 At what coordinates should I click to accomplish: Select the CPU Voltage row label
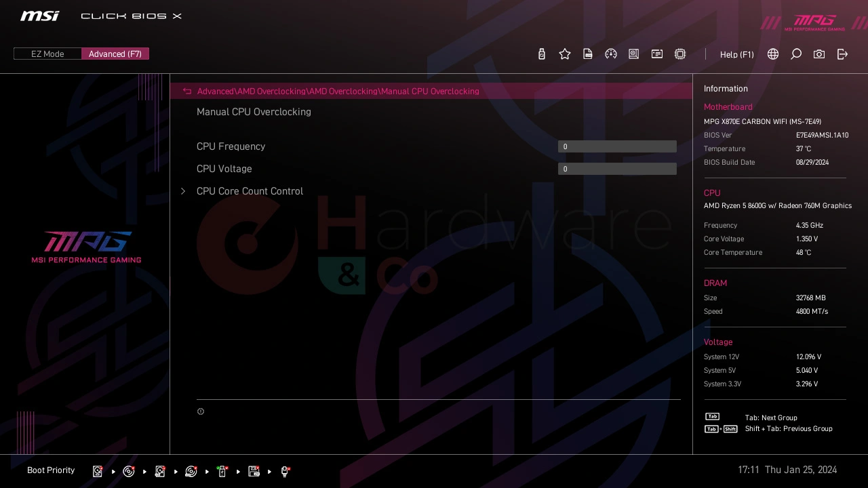tap(224, 169)
